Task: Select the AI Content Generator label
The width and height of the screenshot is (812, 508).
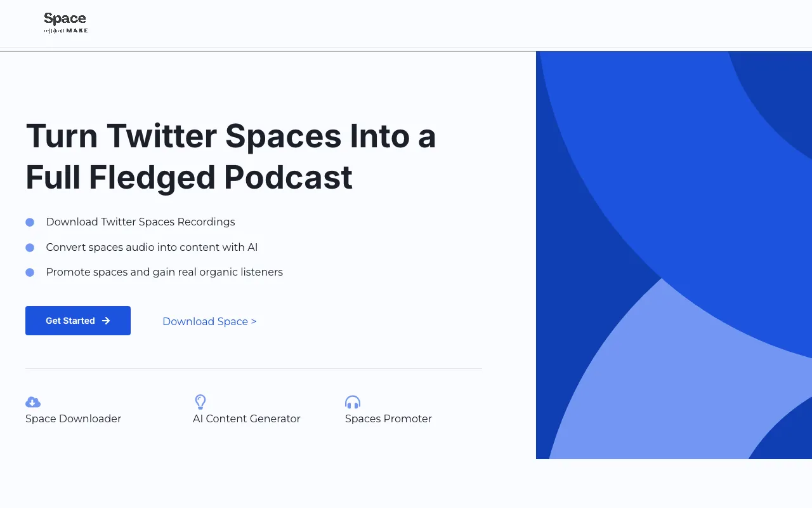Action: [x=247, y=418]
